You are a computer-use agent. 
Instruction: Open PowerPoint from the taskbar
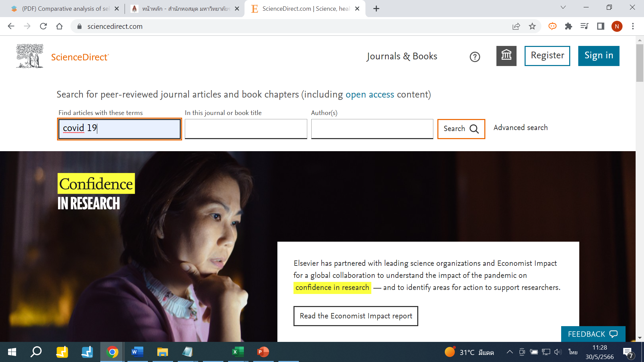point(263,352)
